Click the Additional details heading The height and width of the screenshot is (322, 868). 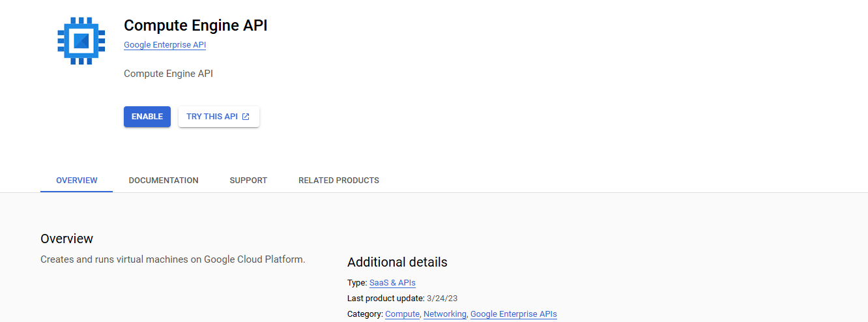coord(397,262)
